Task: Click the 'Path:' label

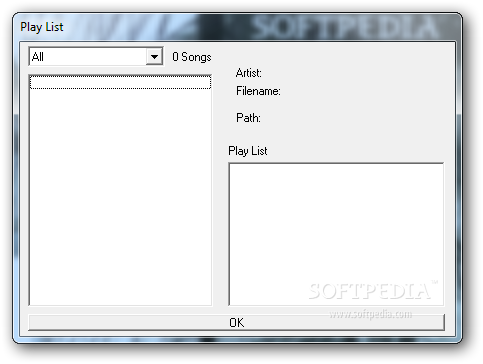Action: coord(248,118)
